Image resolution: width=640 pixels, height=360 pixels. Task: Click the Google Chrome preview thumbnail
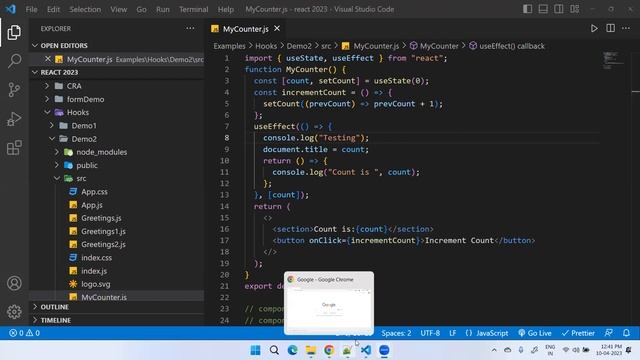point(329,303)
